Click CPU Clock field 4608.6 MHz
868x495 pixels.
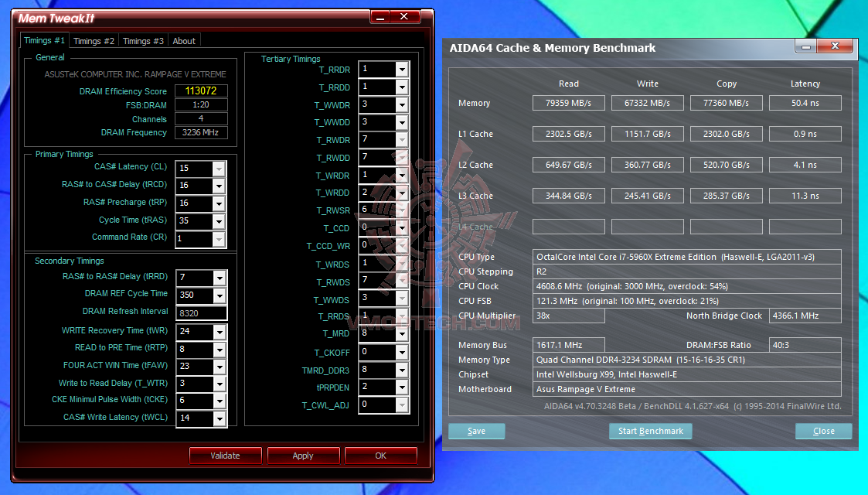coord(687,286)
